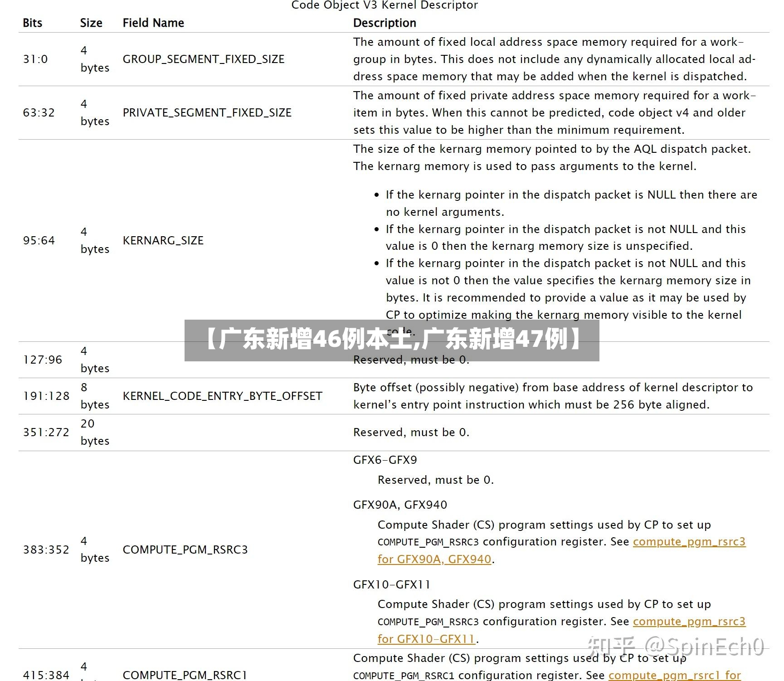
Task: Click the table title Code Object V3 Kernel Descriptor
Action: point(385,5)
